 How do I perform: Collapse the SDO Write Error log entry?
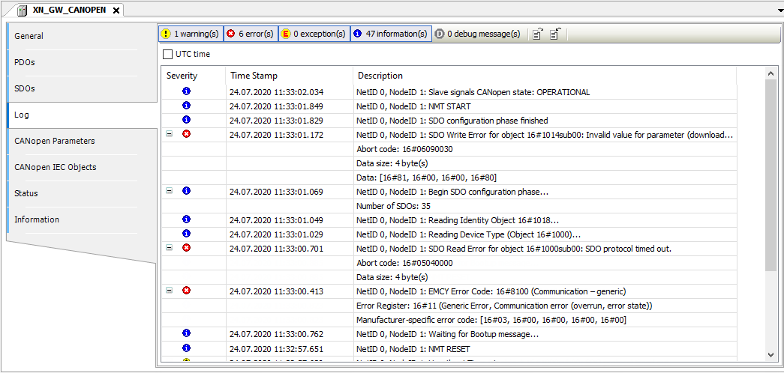tap(170, 134)
